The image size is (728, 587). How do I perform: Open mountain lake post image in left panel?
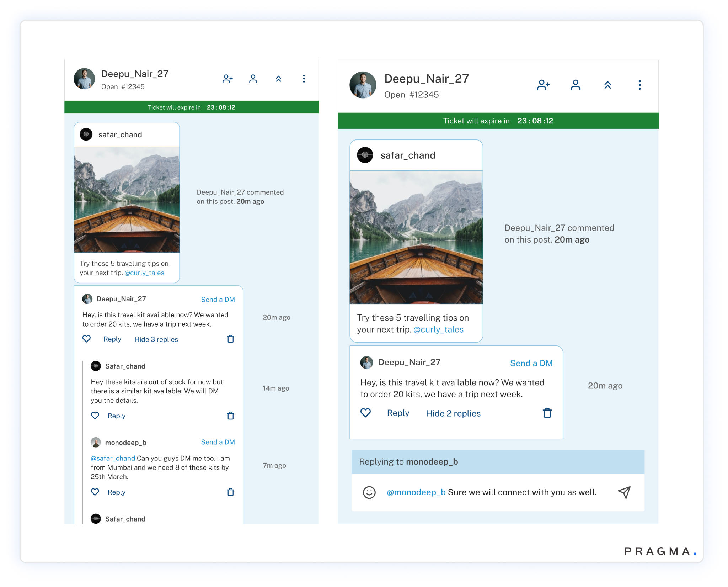(x=127, y=200)
